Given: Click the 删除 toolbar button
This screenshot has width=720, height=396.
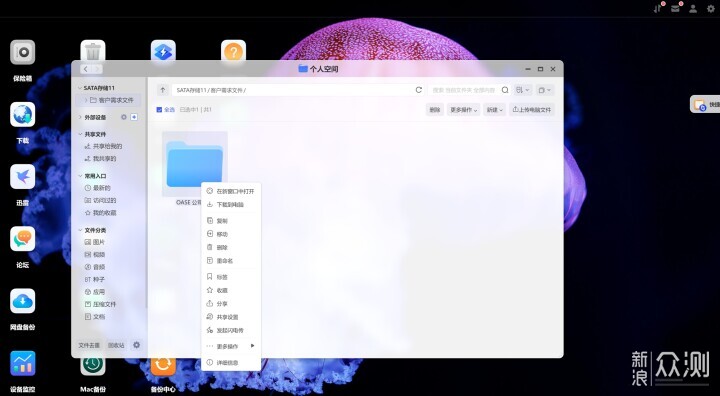Looking at the screenshot, I should tap(434, 110).
